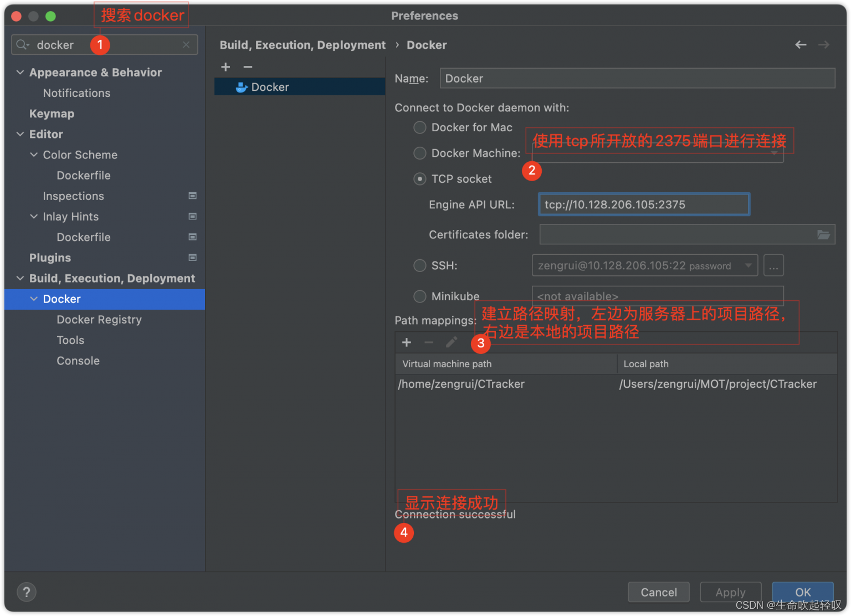Click the Cancel button
Image resolution: width=851 pixels, height=616 pixels.
tap(659, 592)
